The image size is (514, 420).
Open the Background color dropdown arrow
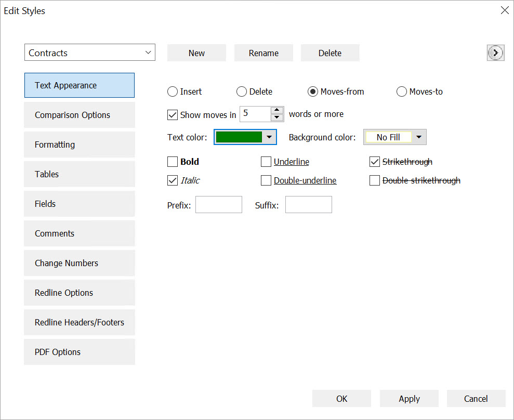point(418,137)
